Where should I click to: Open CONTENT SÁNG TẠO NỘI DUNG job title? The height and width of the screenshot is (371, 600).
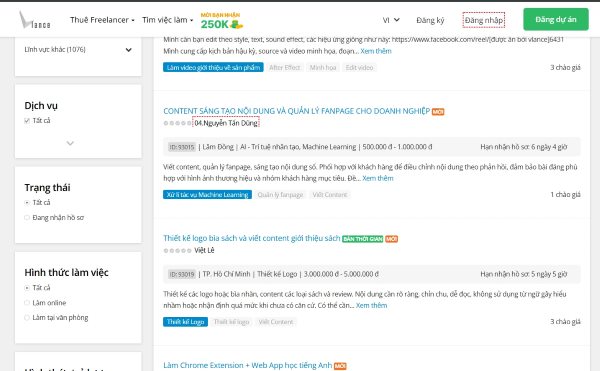297,111
